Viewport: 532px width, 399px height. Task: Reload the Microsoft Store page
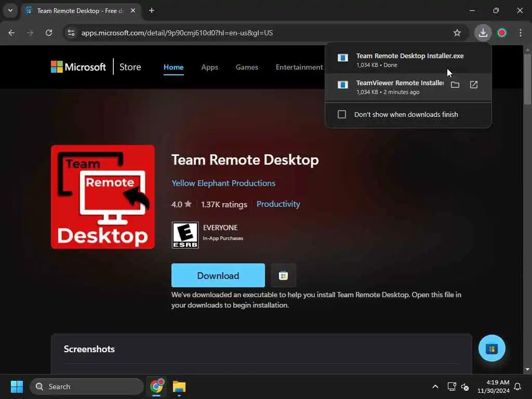tap(49, 33)
